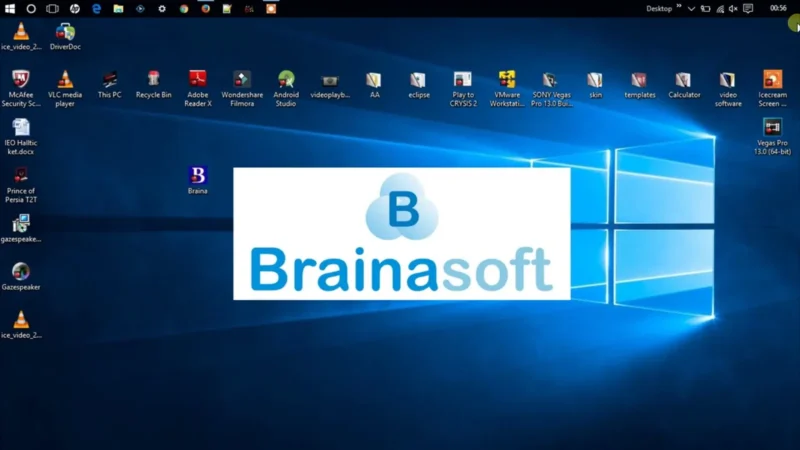
Task: Select the Adobe Reader X icon
Action: [x=197, y=88]
